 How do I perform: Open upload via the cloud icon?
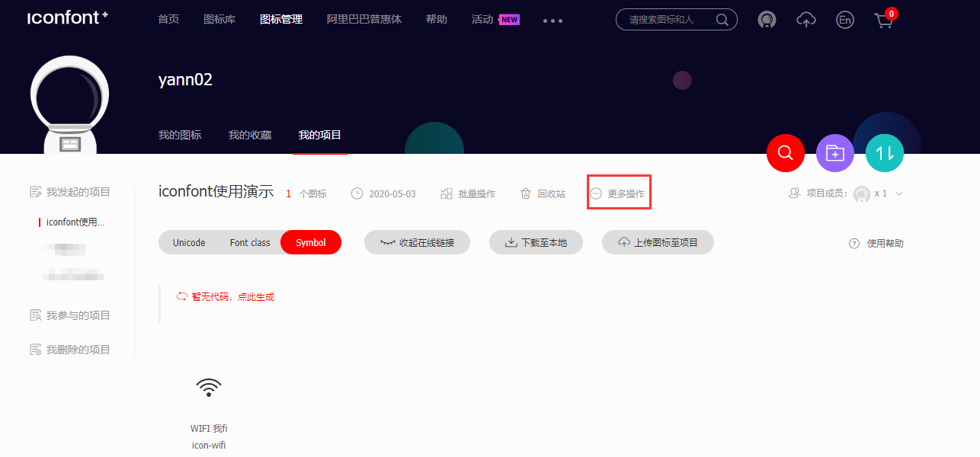click(805, 19)
